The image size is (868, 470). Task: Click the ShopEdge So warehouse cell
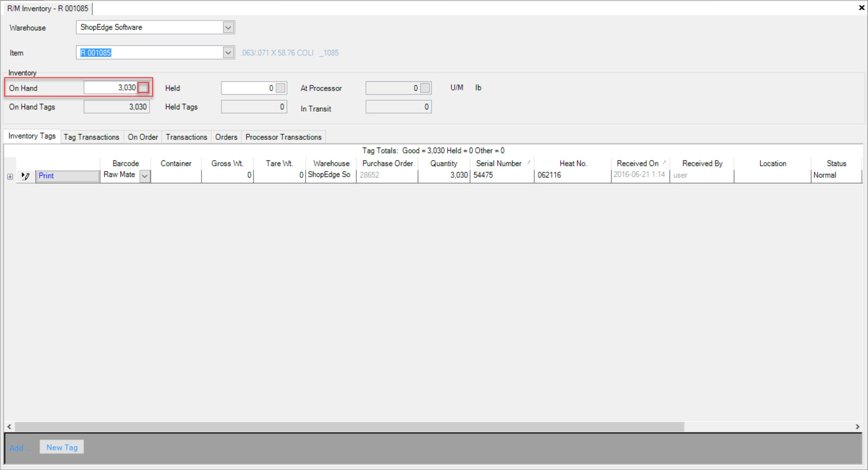tap(331, 175)
